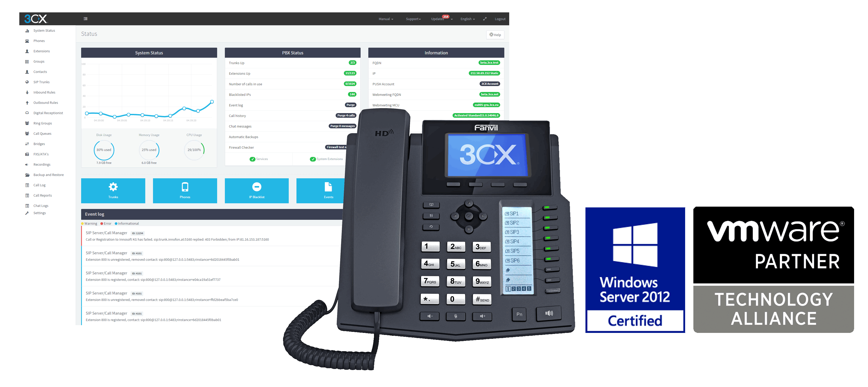The height and width of the screenshot is (387, 868).
Task: Click the Backup and Restore menu item
Action: pos(49,175)
